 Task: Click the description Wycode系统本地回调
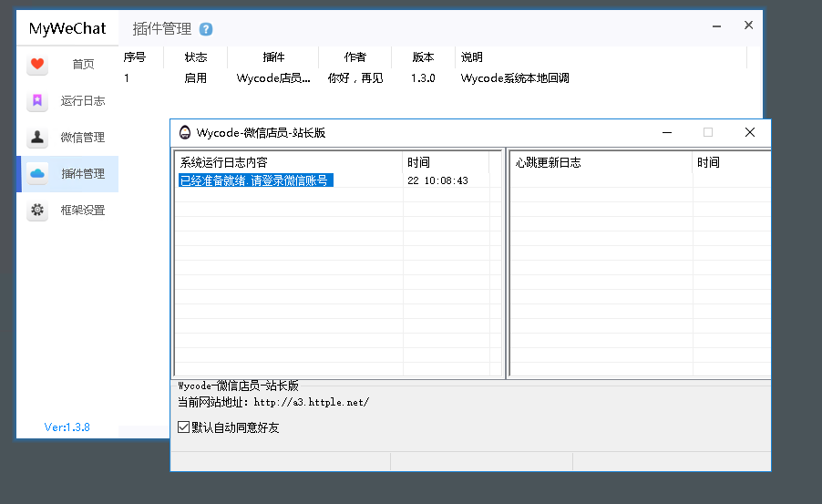tap(515, 78)
